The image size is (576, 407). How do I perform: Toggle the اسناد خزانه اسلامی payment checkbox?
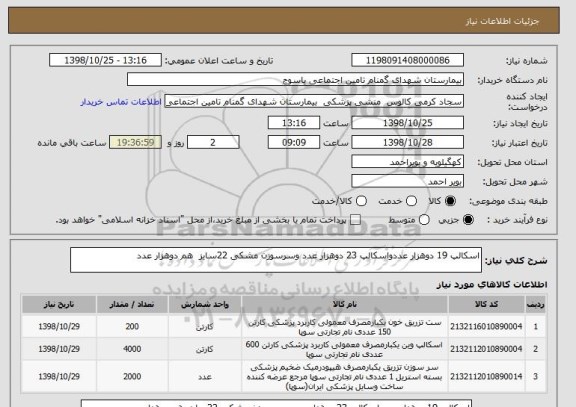pos(355,220)
